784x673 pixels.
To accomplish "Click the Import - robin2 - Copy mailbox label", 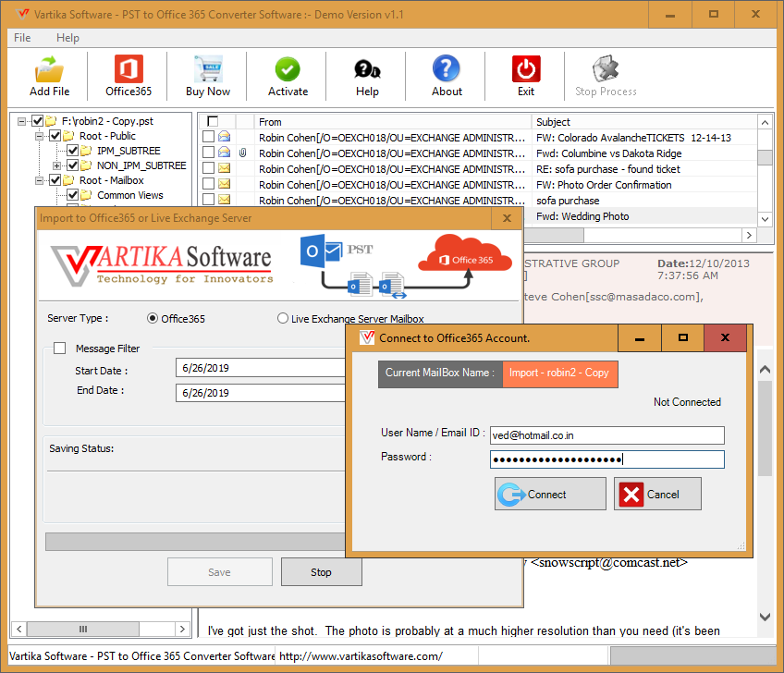I will (x=560, y=373).
